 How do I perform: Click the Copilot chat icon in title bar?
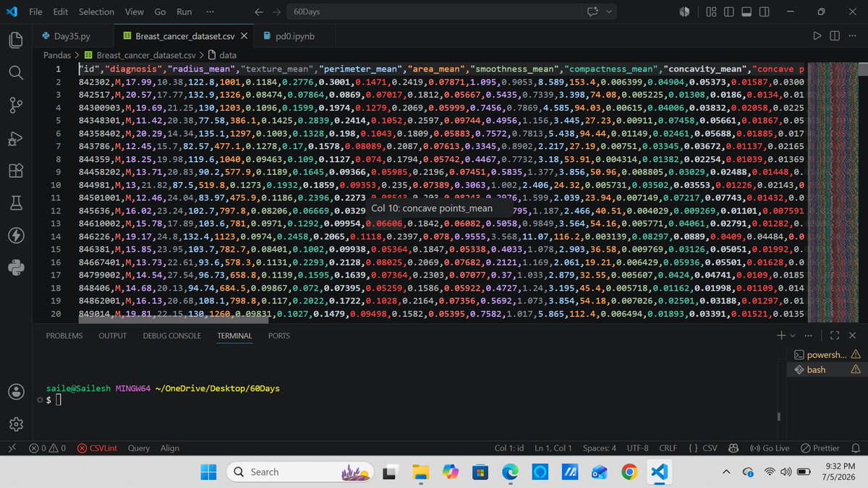coord(594,12)
